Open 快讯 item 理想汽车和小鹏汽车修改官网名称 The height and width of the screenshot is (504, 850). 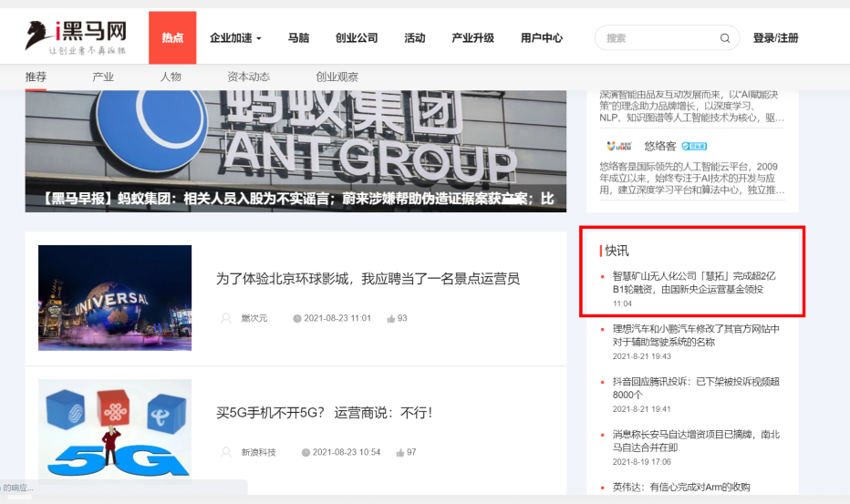696,335
